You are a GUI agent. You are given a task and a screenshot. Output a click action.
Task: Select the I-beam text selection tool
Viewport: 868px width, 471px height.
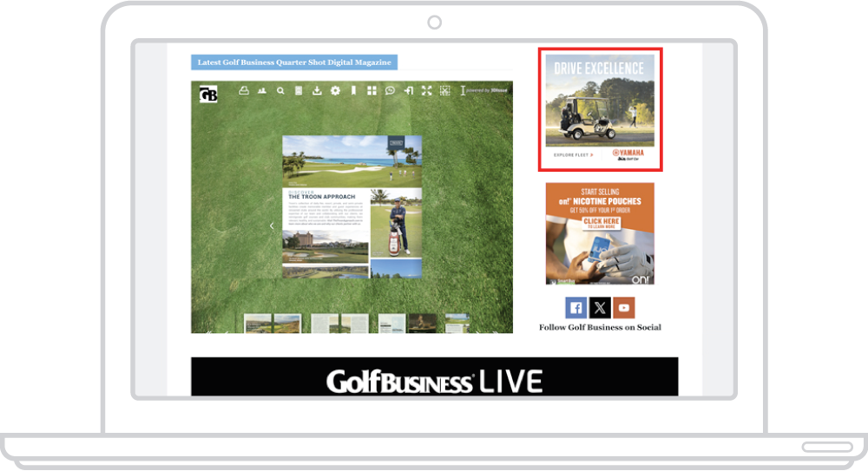click(463, 91)
